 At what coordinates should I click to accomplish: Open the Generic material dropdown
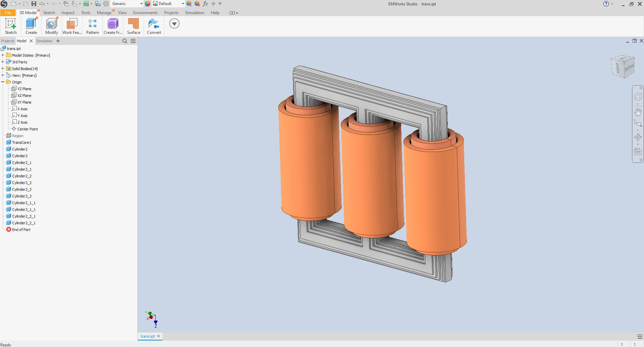(141, 4)
